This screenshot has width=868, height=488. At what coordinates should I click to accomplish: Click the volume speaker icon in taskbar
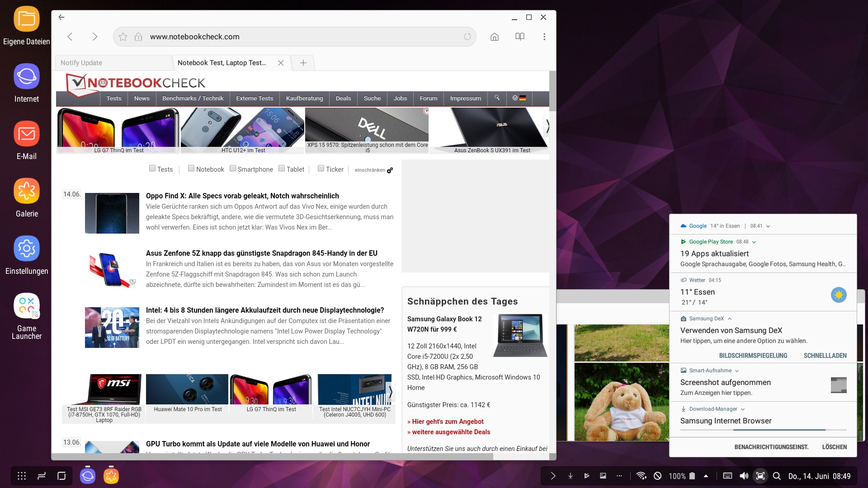point(744,476)
